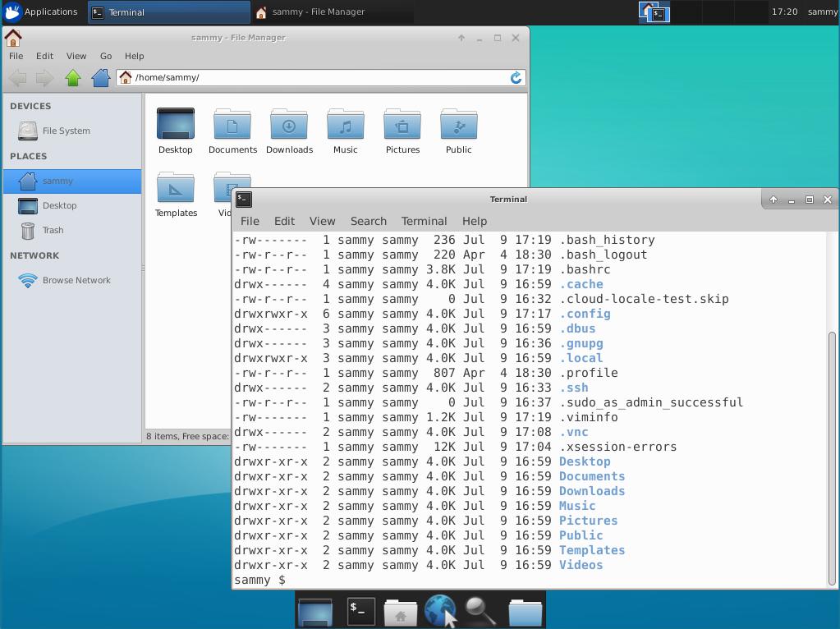Click the /home/sammy/ address bar field
Viewport: 840px width, 629px height.
pyautogui.click(x=320, y=77)
